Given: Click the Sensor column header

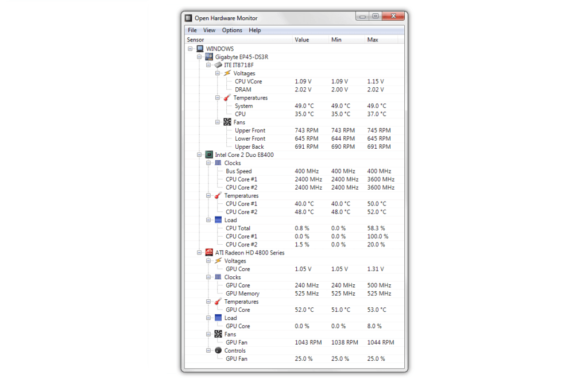Looking at the screenshot, I should point(238,40).
